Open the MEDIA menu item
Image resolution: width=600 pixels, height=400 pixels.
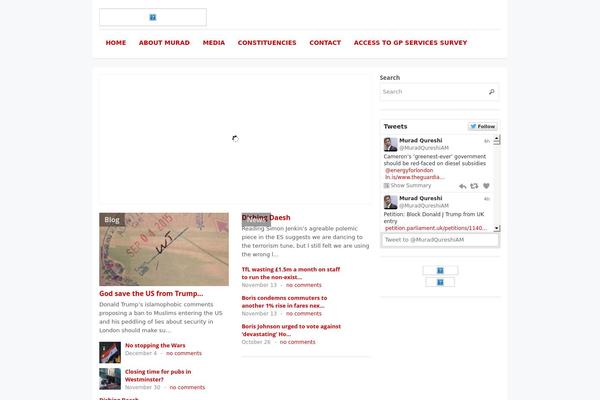click(214, 43)
